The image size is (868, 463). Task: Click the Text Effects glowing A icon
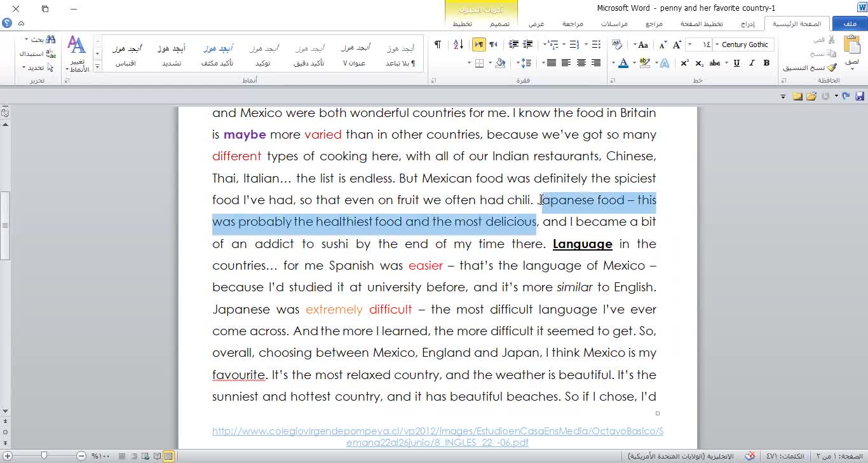pyautogui.click(x=664, y=63)
